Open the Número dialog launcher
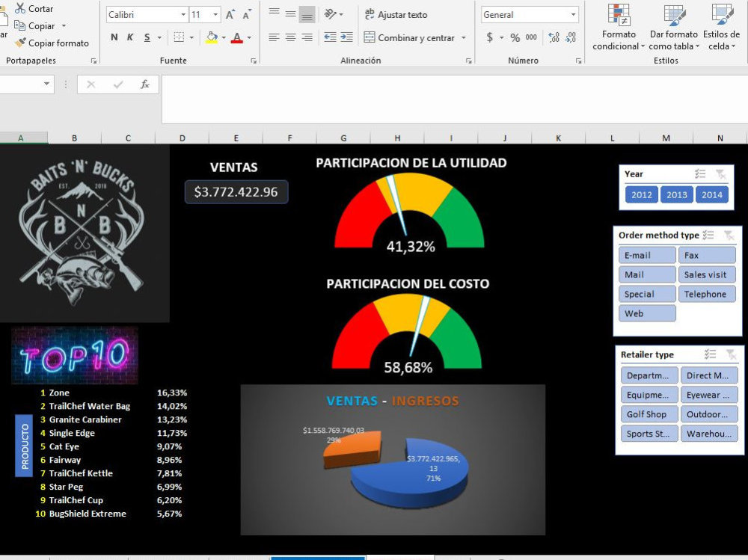This screenshot has height=560, width=748. pos(579,61)
